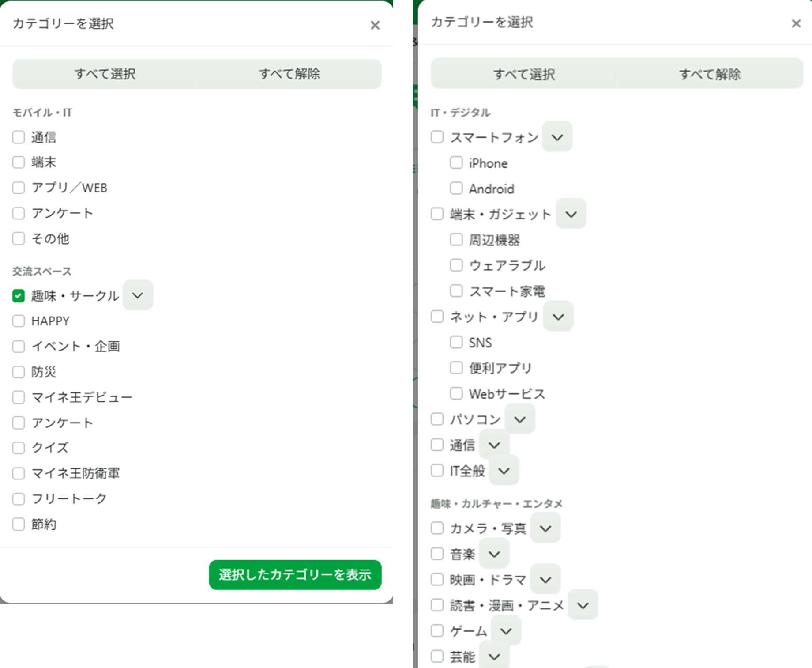Expand the 音楽 category chevron
Image resolution: width=812 pixels, height=668 pixels.
pyautogui.click(x=494, y=554)
